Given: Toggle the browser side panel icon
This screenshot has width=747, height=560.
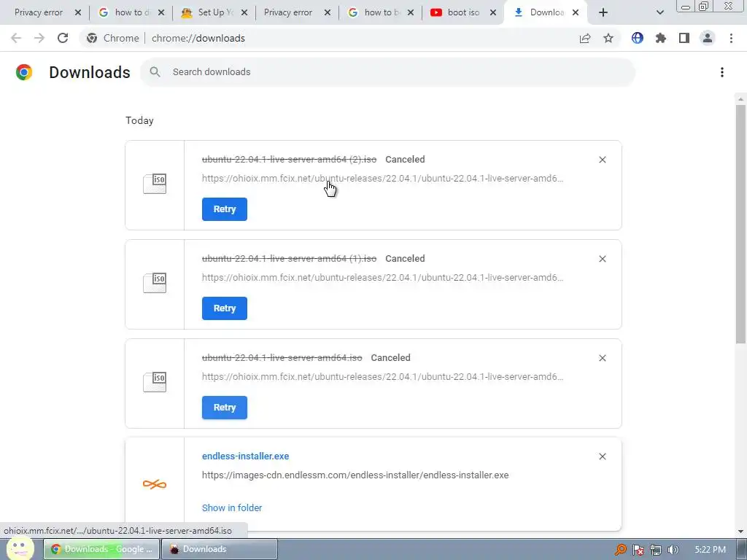Looking at the screenshot, I should point(684,38).
